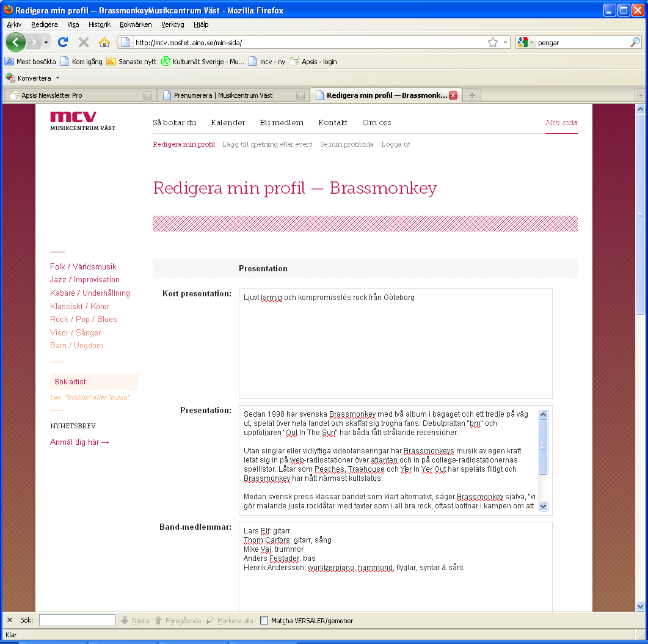Reload the page with the refresh icon
Viewport: 648px width, 644px height.
pos(63,42)
